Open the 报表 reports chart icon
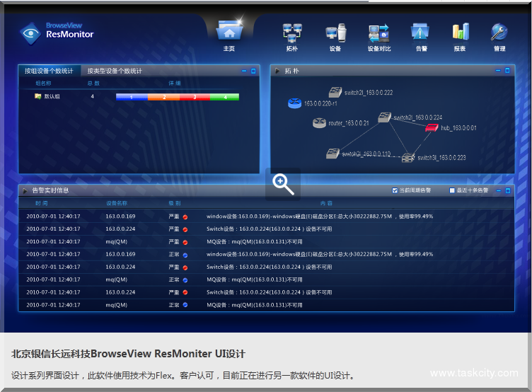The height and width of the screenshot is (392, 532). 461,32
